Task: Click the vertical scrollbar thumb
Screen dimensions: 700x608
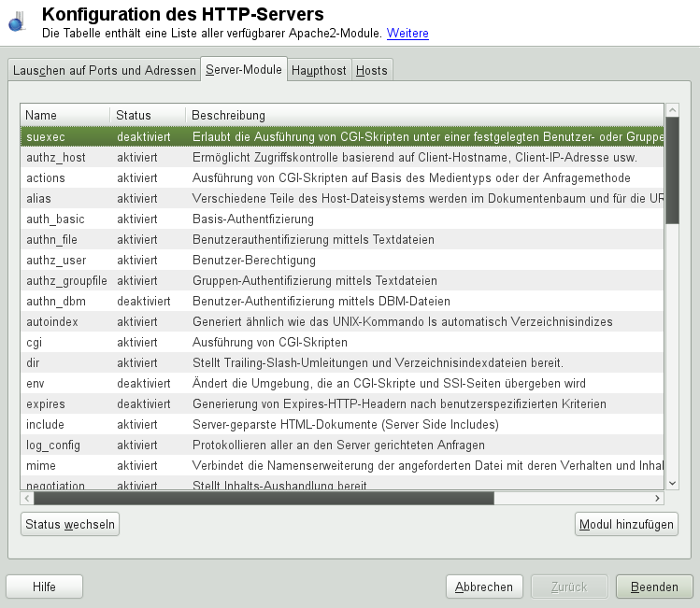Action: point(672,170)
